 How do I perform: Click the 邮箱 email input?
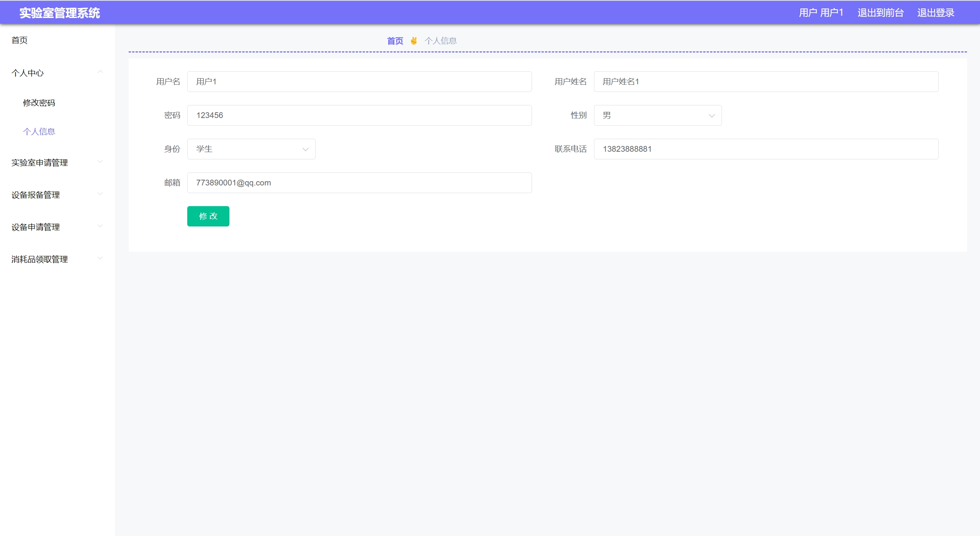click(359, 183)
